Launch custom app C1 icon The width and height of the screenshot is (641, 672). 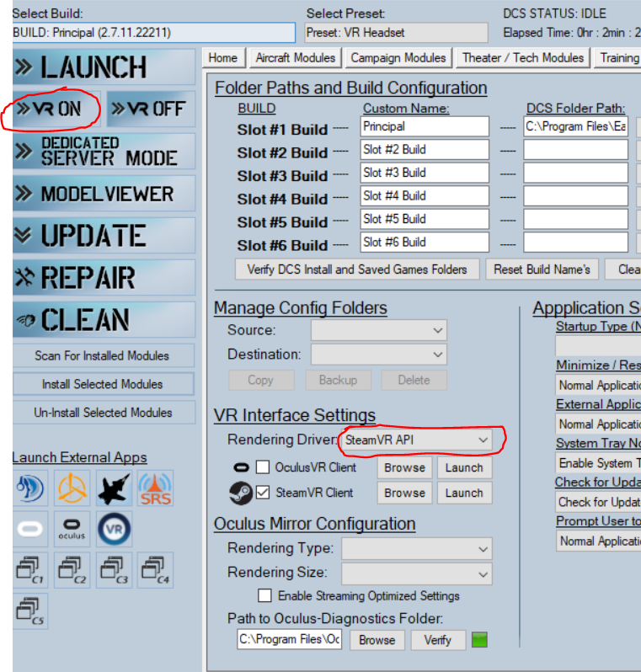point(30,570)
